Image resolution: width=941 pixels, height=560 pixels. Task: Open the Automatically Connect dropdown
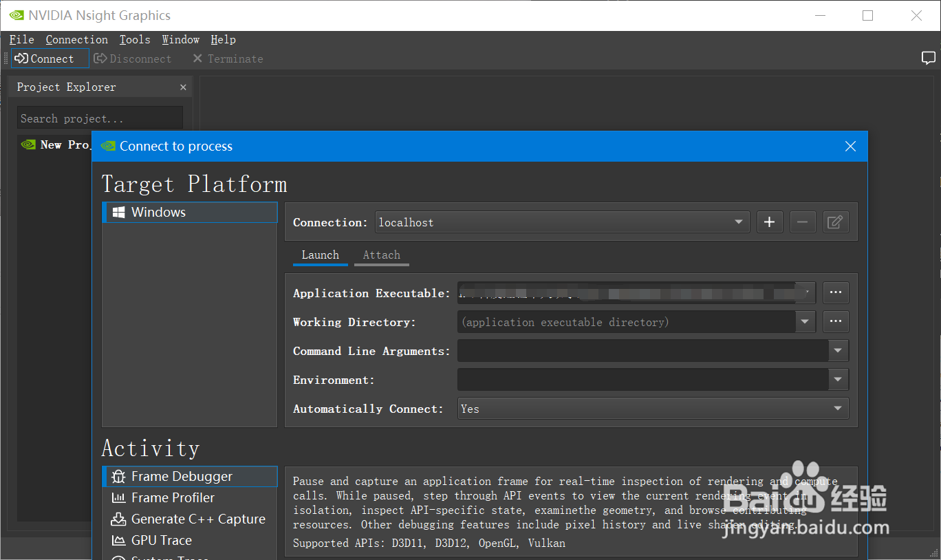[x=653, y=409]
